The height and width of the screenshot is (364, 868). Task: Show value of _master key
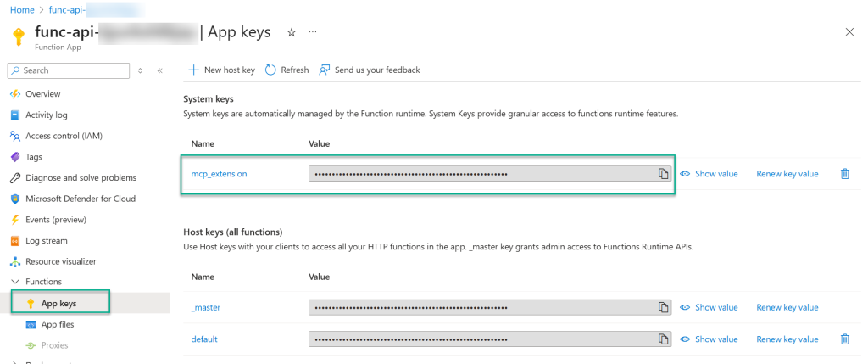coord(709,307)
